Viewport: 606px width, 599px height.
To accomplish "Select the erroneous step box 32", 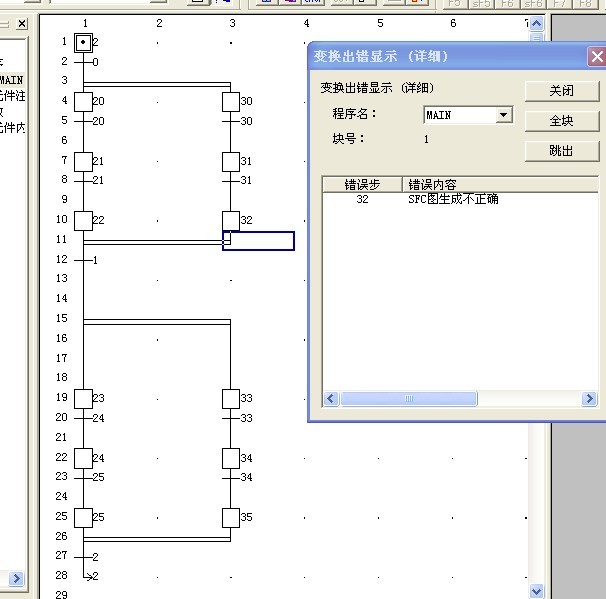I will (231, 220).
